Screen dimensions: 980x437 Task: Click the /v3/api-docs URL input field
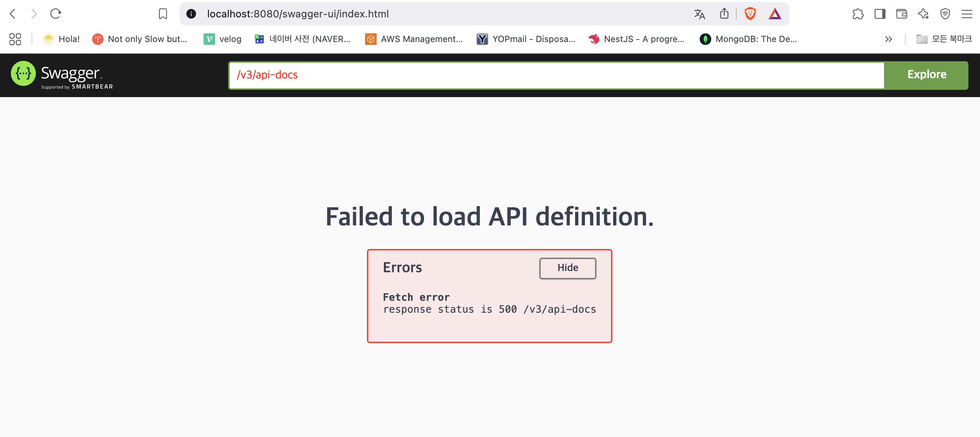click(x=556, y=75)
